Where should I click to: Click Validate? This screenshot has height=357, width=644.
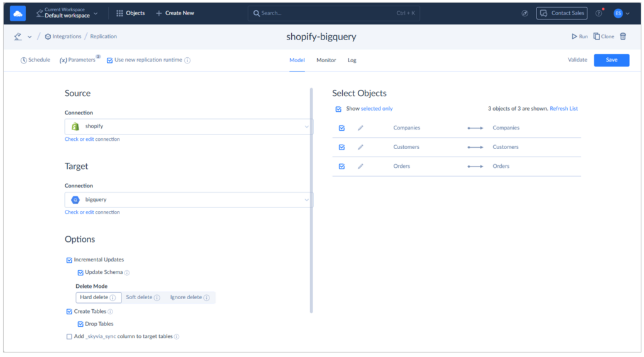(577, 60)
